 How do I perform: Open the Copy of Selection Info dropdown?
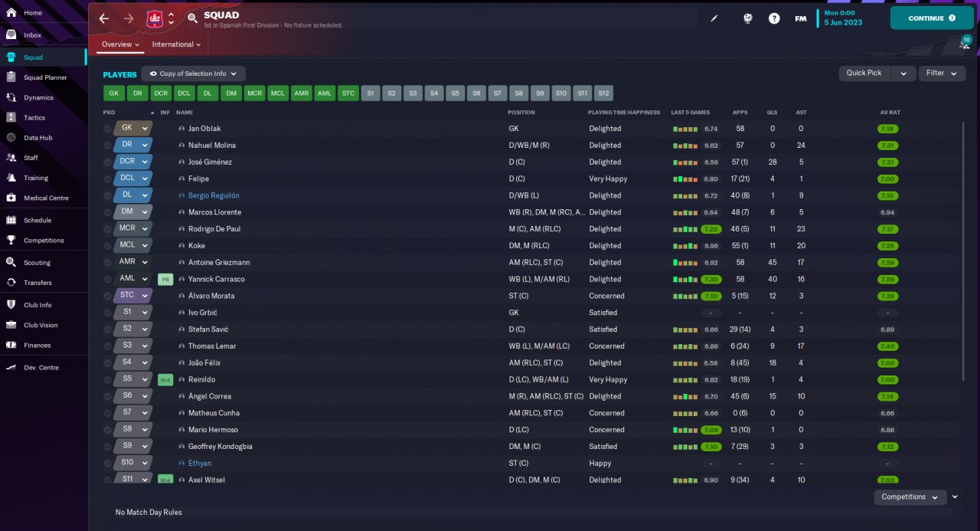[194, 74]
